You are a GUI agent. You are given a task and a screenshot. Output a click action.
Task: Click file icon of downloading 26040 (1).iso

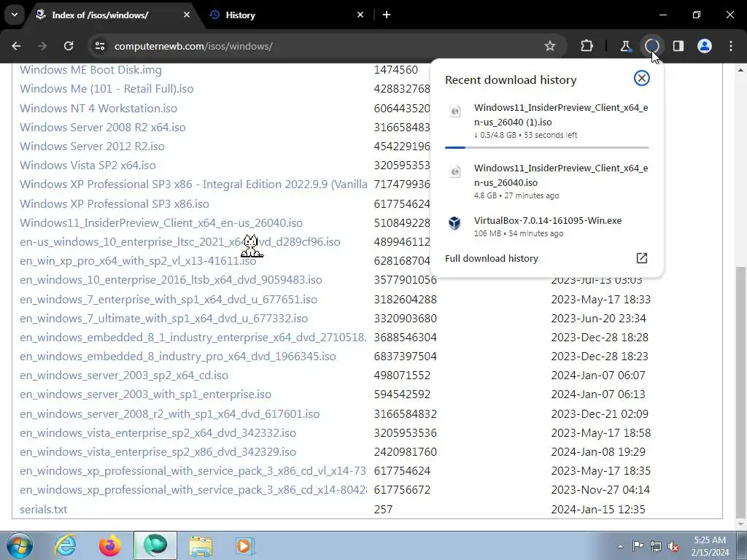(x=455, y=112)
